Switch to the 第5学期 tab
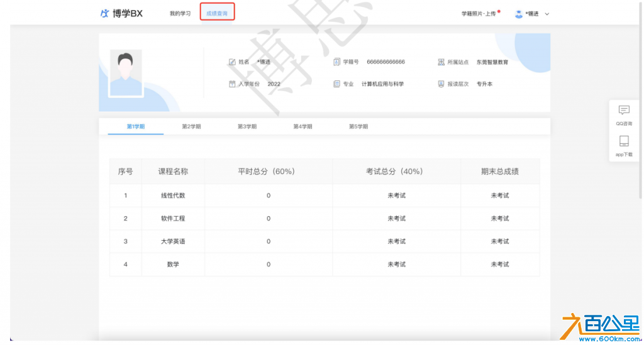Screen dimensions: 644x345 pos(358,126)
